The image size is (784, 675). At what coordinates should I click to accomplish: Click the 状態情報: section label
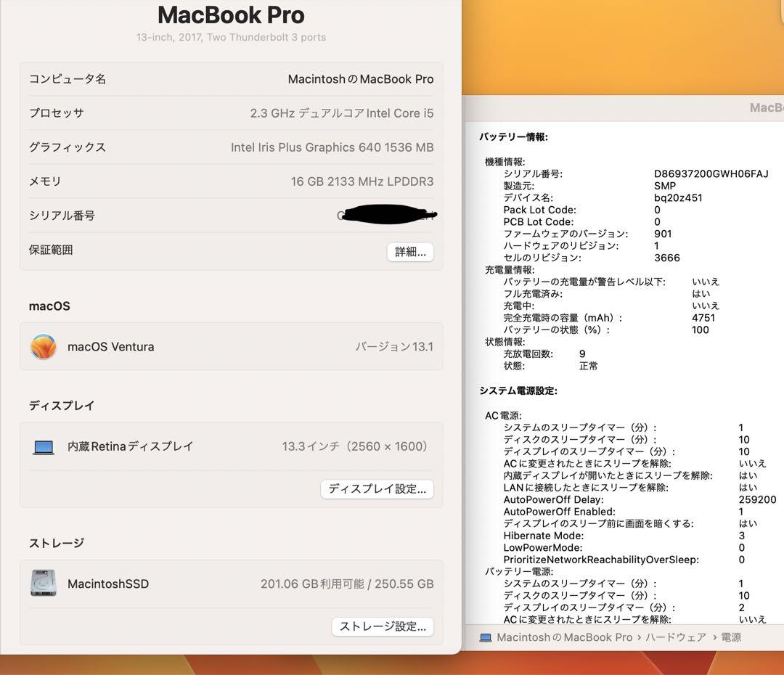[505, 342]
